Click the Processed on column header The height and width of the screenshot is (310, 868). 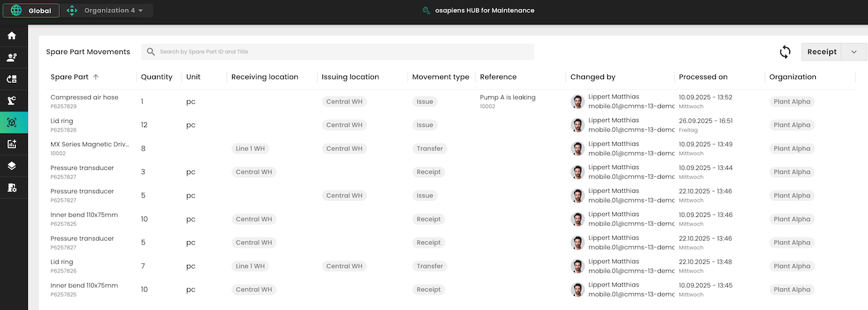click(703, 77)
